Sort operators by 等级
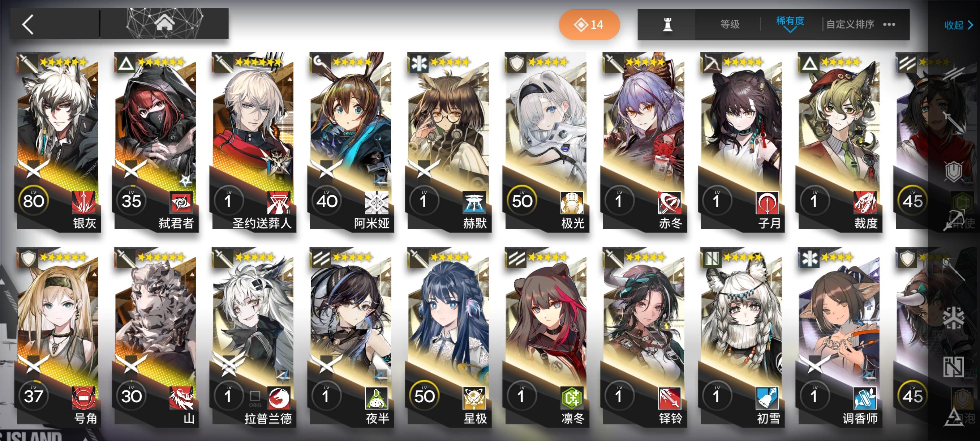Screen dimensions: 980x441 730,24
